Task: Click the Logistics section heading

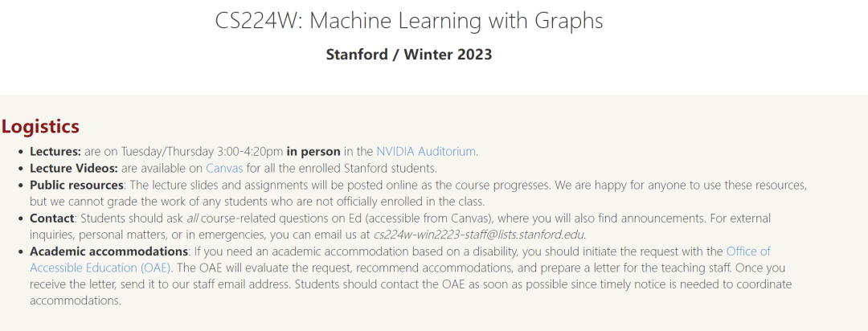Action: [40, 126]
